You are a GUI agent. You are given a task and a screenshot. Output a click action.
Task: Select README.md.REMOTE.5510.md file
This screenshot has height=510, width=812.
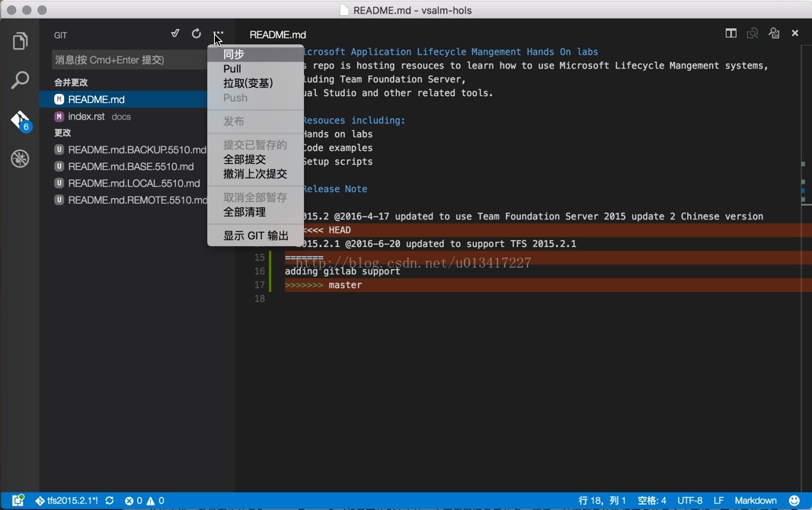tap(123, 200)
